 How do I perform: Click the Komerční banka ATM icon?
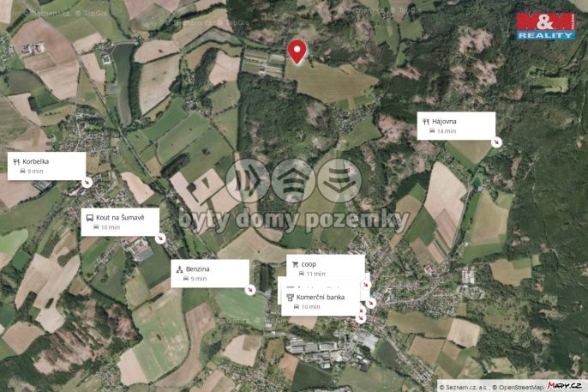tap(290, 298)
